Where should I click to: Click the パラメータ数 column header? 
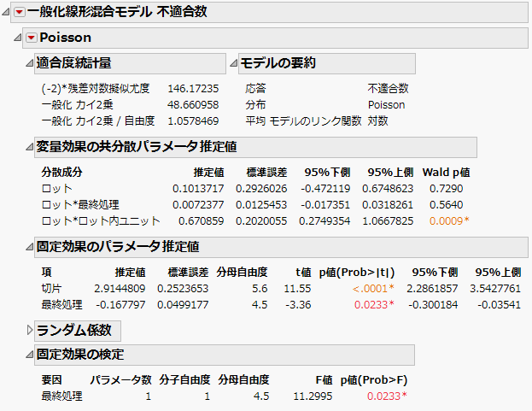coord(120,379)
